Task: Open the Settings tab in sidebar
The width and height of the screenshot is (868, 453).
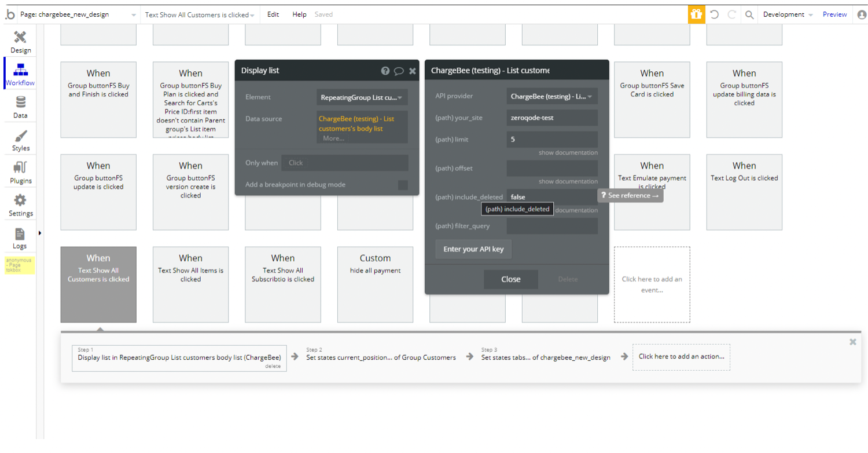Action: point(20,205)
